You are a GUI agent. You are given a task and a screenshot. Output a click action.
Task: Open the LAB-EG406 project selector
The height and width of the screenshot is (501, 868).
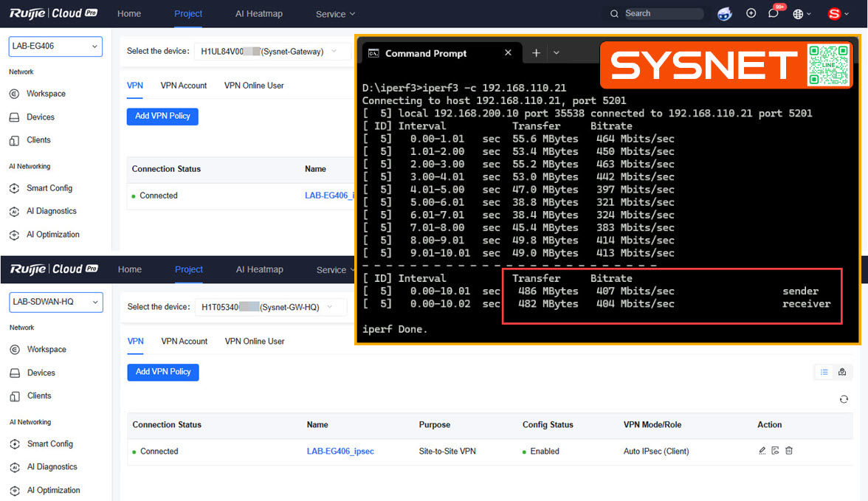55,46
